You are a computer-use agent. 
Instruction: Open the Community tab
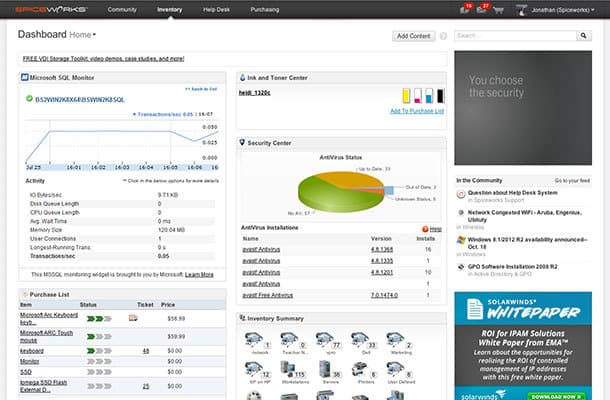(x=122, y=9)
